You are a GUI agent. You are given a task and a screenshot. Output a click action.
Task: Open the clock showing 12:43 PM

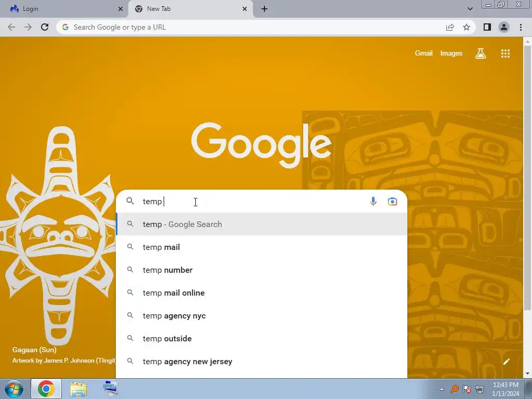(506, 389)
